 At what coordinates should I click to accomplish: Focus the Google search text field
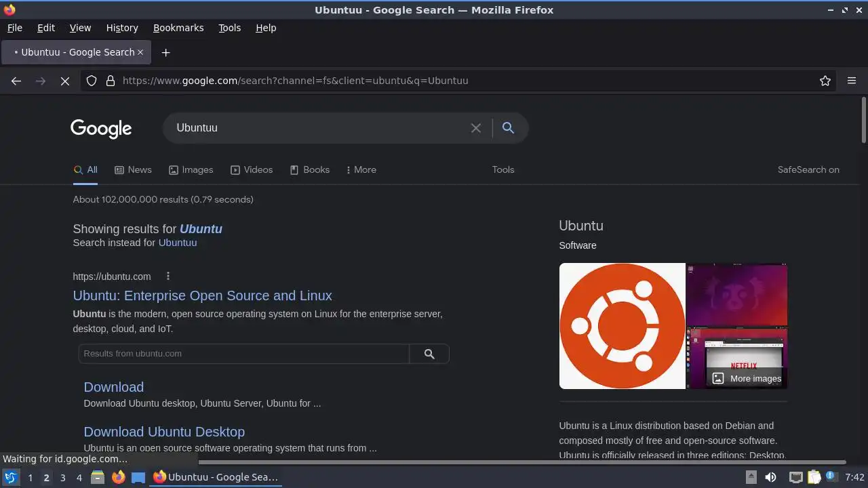319,127
